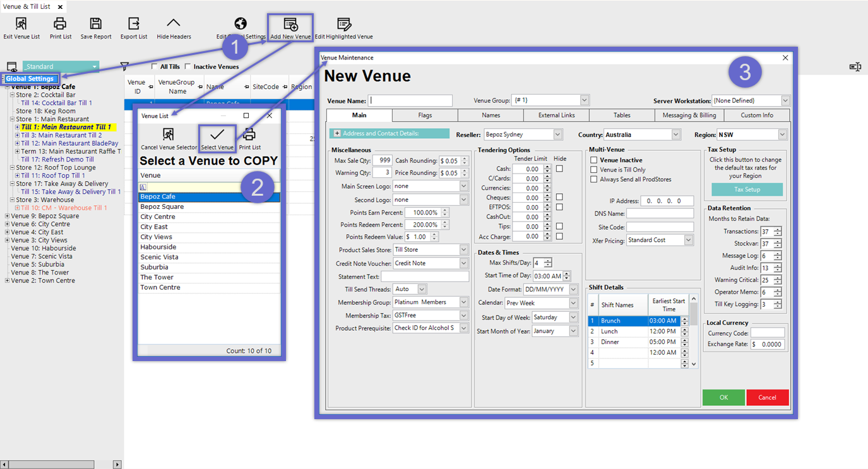Open the Messaging & Billing tab
The height and width of the screenshot is (469, 868).
689,116
